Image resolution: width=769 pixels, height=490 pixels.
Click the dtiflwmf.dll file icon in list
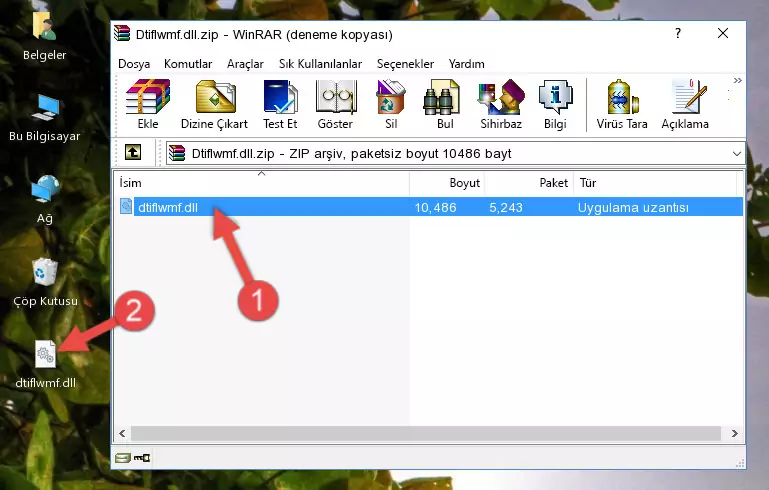(x=126, y=206)
